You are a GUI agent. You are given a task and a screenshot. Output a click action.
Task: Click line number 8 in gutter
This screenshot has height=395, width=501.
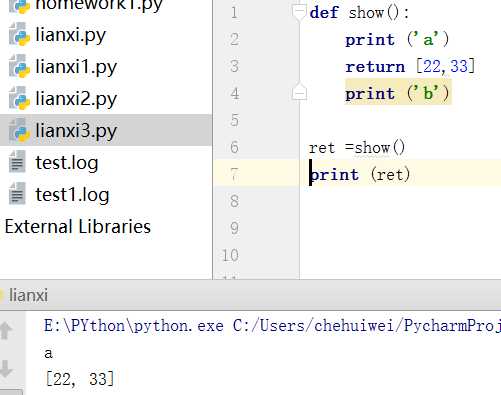point(234,201)
